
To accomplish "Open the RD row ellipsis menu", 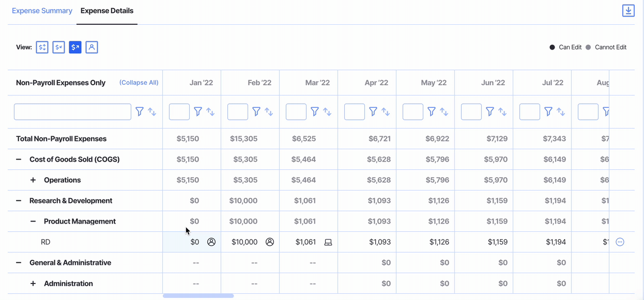I will coord(620,242).
